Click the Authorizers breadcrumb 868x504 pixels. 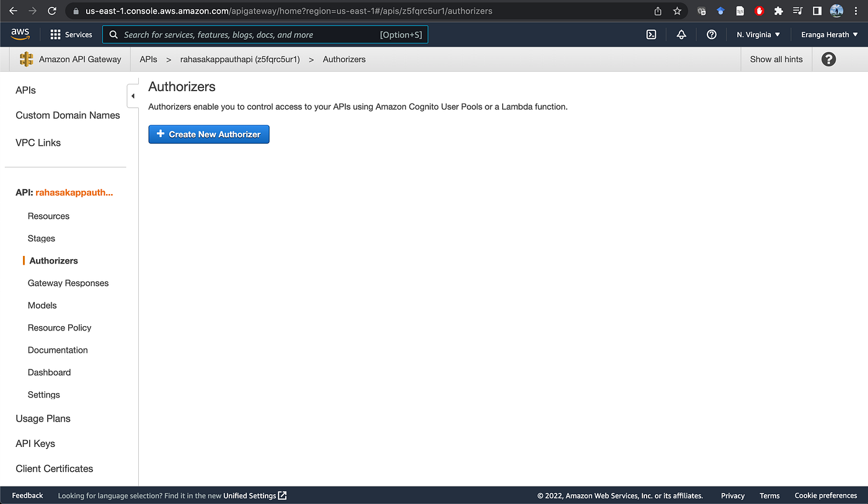click(344, 60)
